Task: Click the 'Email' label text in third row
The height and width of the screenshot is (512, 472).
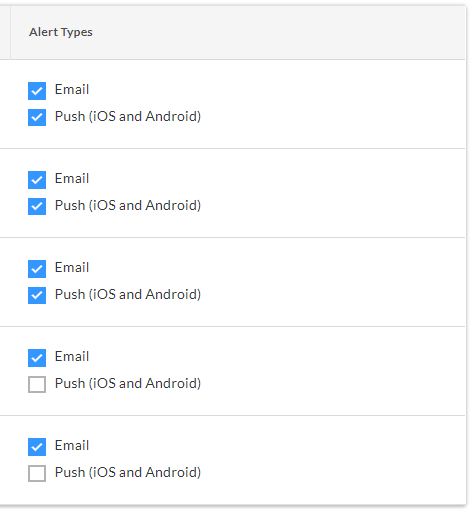Action: (72, 267)
